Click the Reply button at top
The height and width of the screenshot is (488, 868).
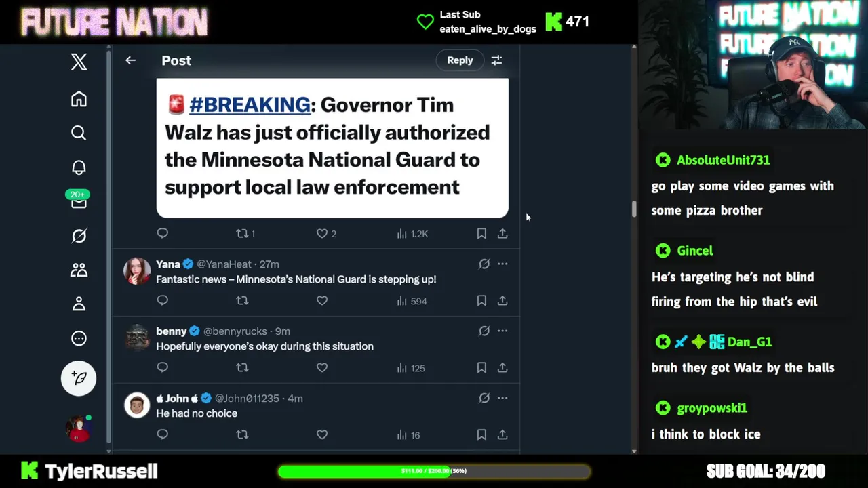(x=460, y=60)
